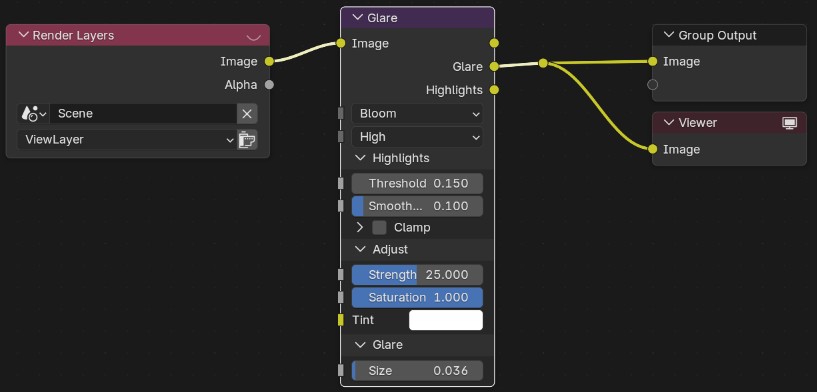Screen dimensions: 817x392
Task: Click Glare node Image output socket
Action: tap(494, 43)
